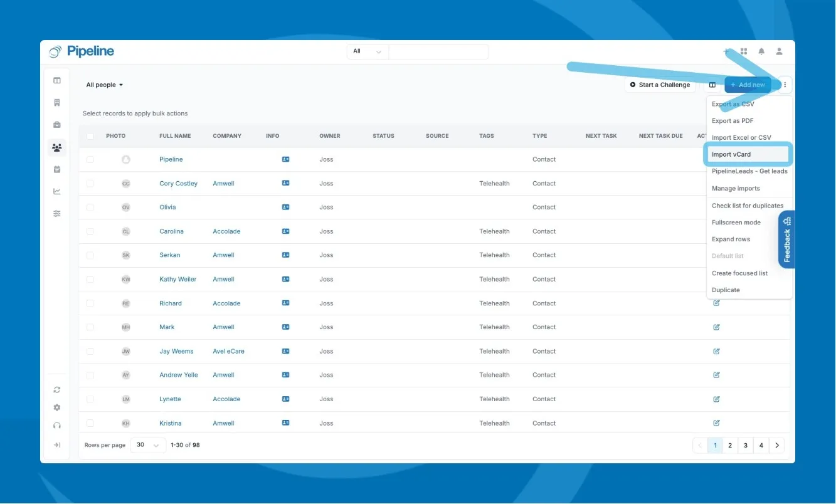Select the checkbox for Carolina
Image resolution: width=836 pixels, height=504 pixels.
point(90,231)
